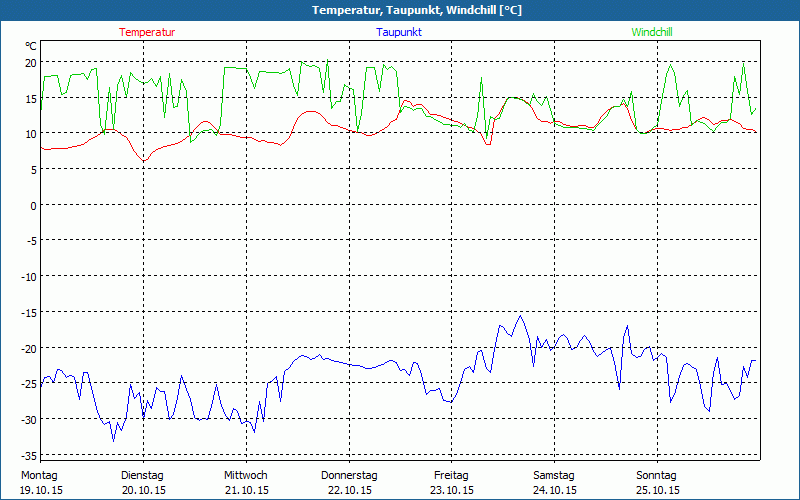Select the Donnerstag day label
Screen dimensions: 800x500
(349, 475)
